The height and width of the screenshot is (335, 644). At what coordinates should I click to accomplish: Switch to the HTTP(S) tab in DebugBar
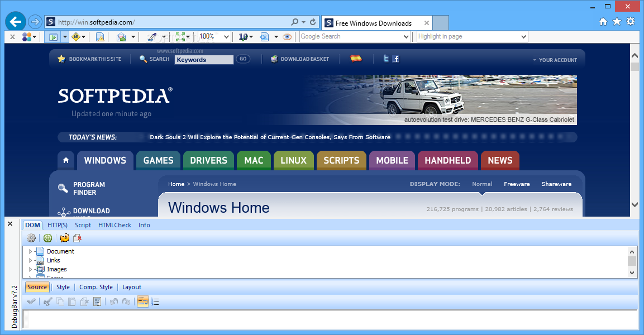58,225
